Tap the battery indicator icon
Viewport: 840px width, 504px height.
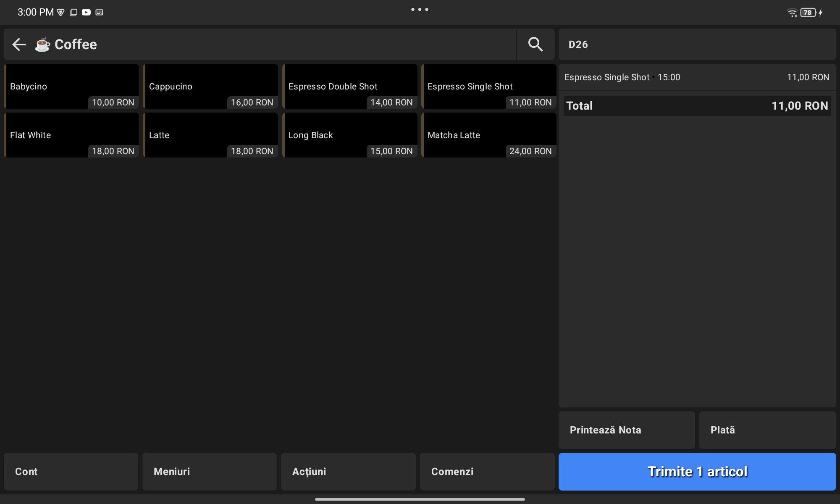[808, 13]
